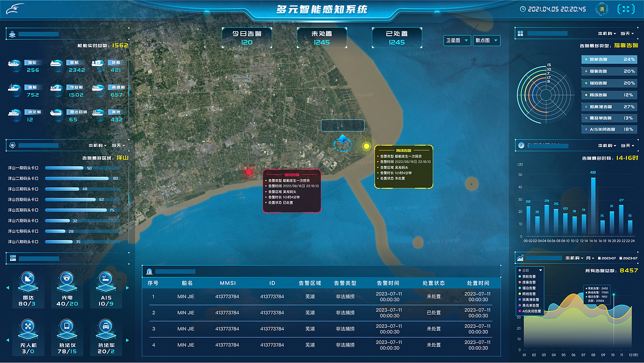The height and width of the screenshot is (363, 644).
Task: Toggle the 锚泊告警 legend series in trend chart
Action: pos(527,288)
